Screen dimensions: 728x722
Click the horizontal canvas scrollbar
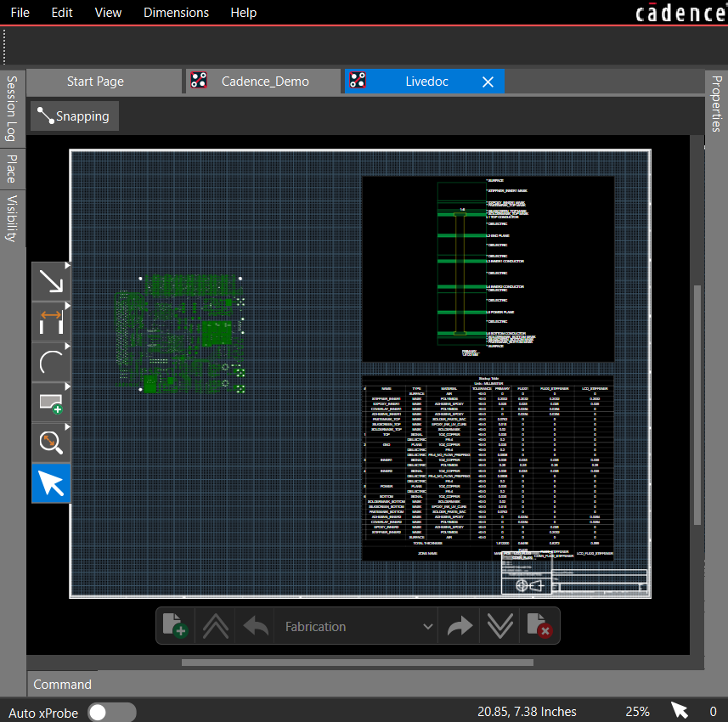click(357, 663)
